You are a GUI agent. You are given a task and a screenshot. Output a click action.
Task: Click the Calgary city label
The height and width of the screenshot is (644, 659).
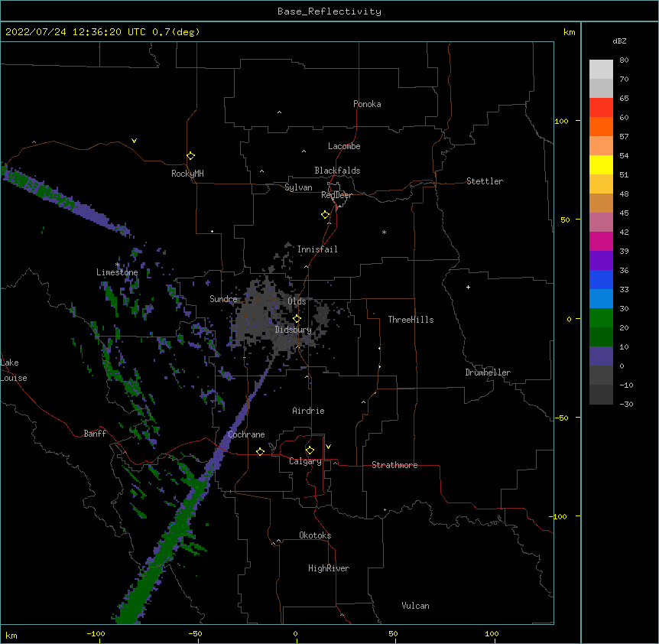(x=305, y=461)
